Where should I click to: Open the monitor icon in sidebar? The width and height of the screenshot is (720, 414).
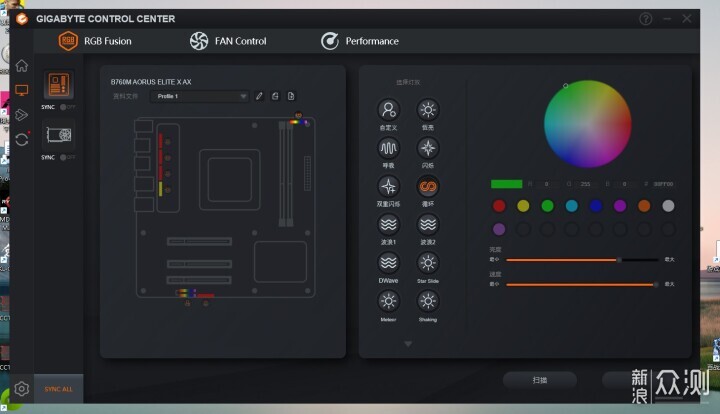tap(22, 90)
